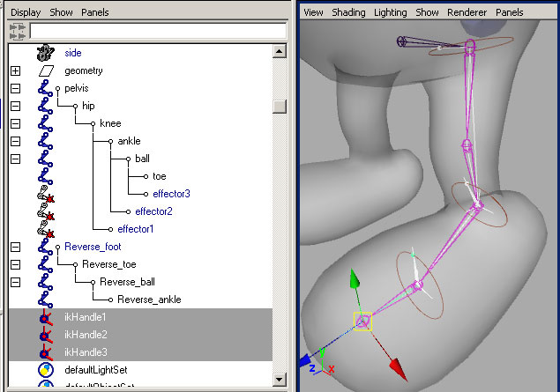Click the side camera icon
Image resolution: width=560 pixels, height=392 pixels.
coord(46,53)
